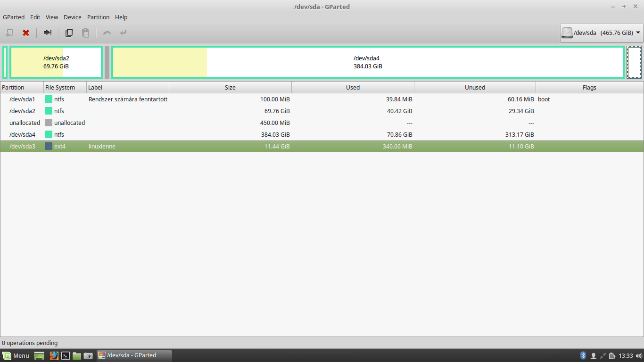Click the user account tray icon
The height and width of the screenshot is (362, 644).
594,356
